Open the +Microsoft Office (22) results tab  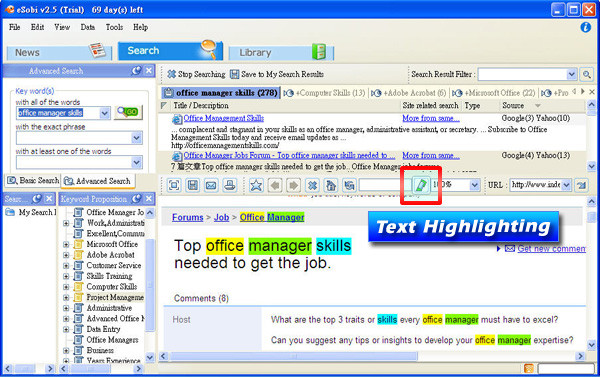pyautogui.click(x=494, y=93)
